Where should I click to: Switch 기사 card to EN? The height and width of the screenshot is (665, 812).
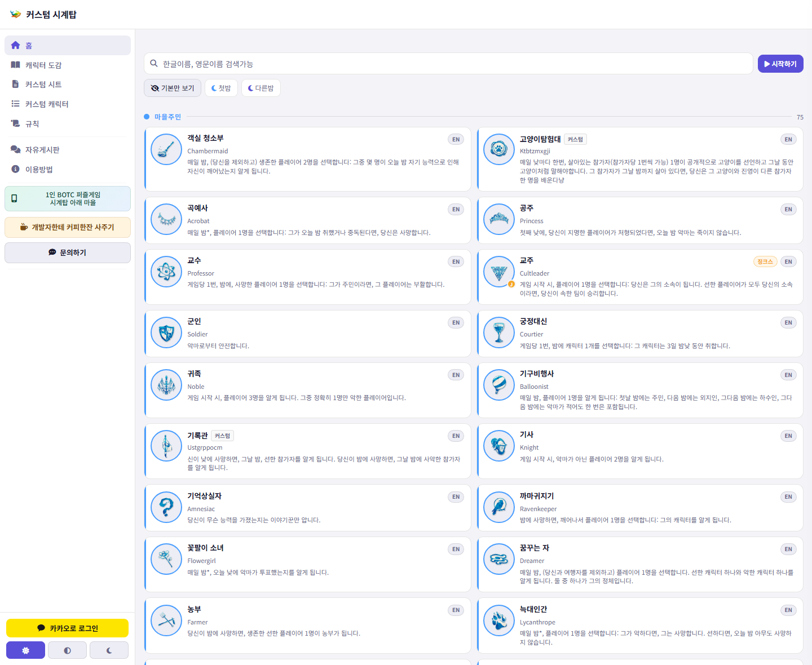point(788,436)
